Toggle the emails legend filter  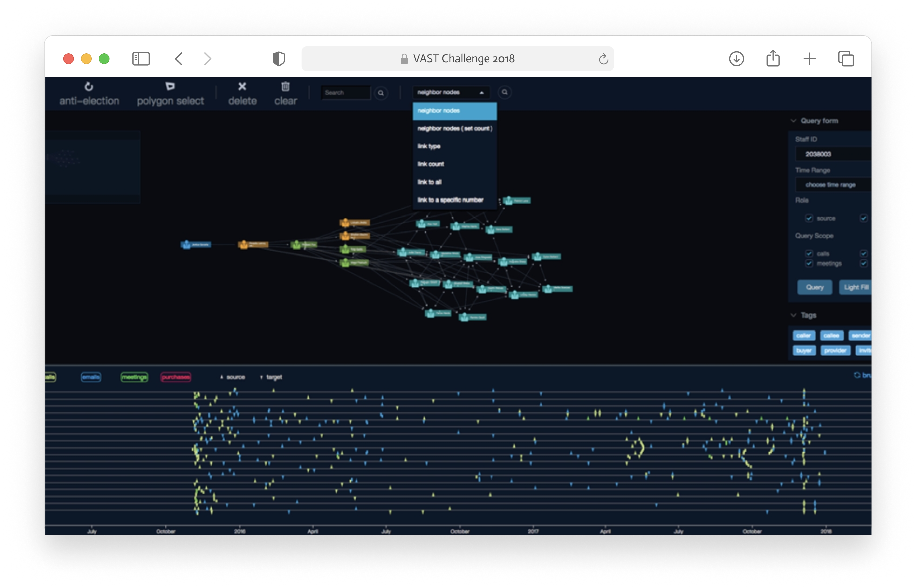pyautogui.click(x=91, y=377)
